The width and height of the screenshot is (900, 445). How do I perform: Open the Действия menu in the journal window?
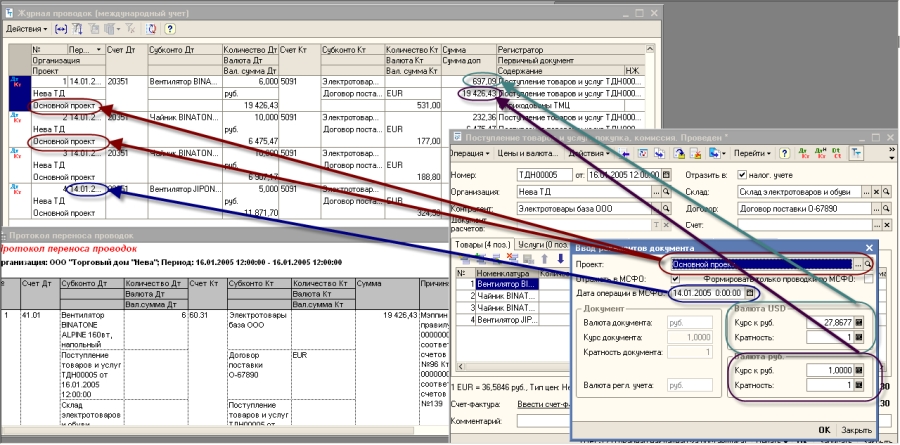point(26,28)
